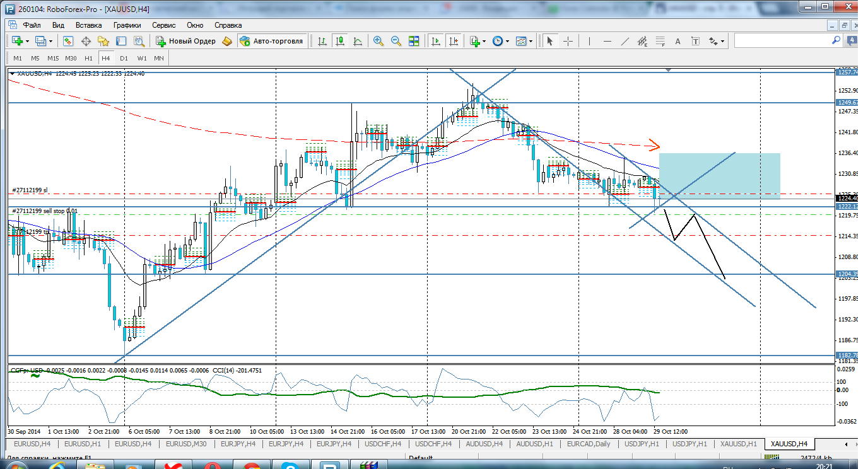Zoom in the chart

[x=378, y=41]
